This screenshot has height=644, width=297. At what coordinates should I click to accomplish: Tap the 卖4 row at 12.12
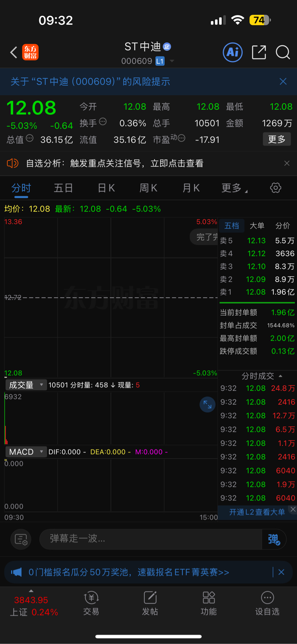tap(257, 254)
